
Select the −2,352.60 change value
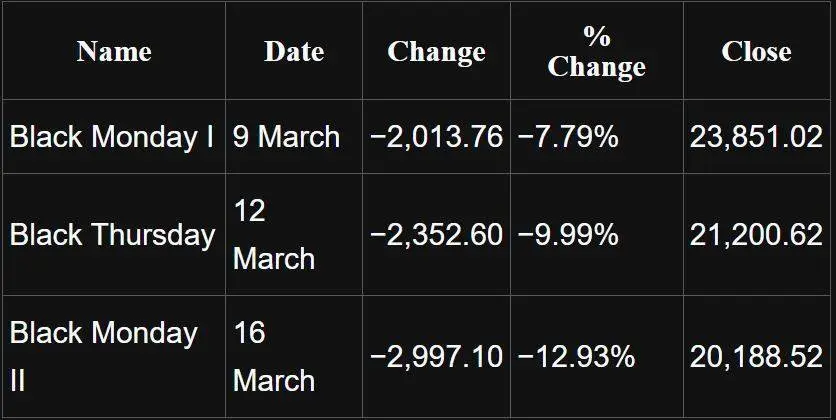coord(436,235)
